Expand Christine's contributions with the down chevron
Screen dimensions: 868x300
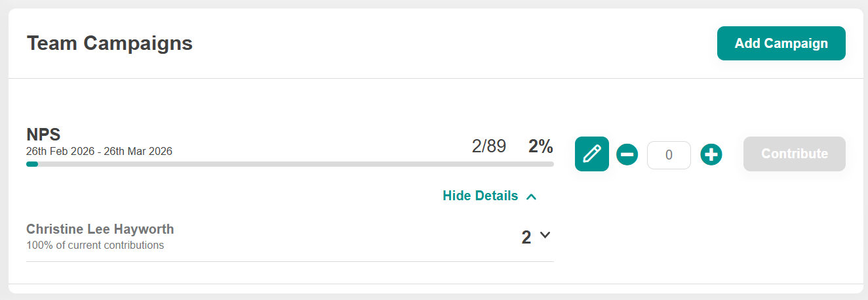[x=544, y=235]
